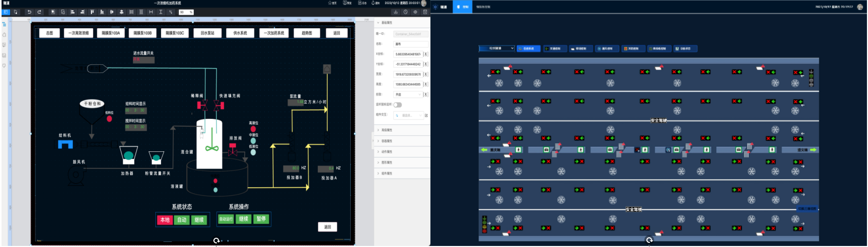Image resolution: width=868 pixels, height=247 pixels.
Task: Open the 趋势图 tab
Action: (306, 33)
